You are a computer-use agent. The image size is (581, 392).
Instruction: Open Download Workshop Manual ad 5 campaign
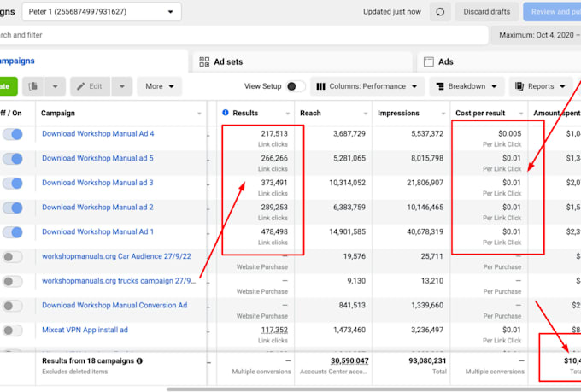[x=97, y=158]
